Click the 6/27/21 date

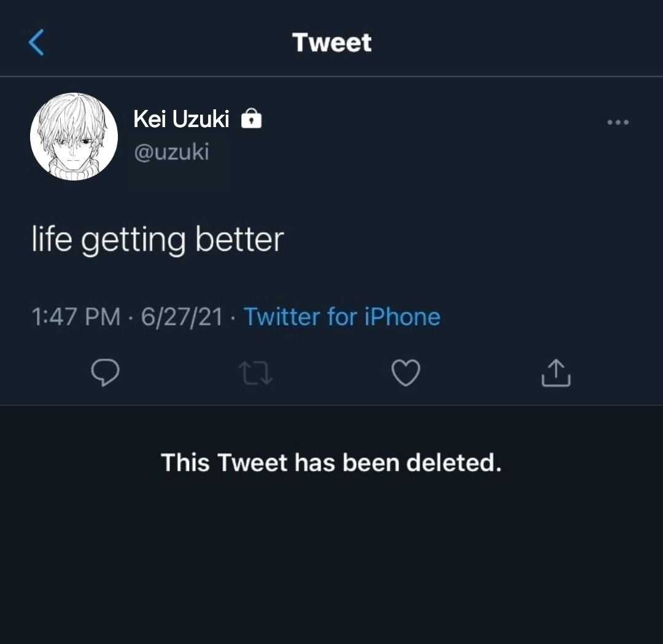coord(181,317)
